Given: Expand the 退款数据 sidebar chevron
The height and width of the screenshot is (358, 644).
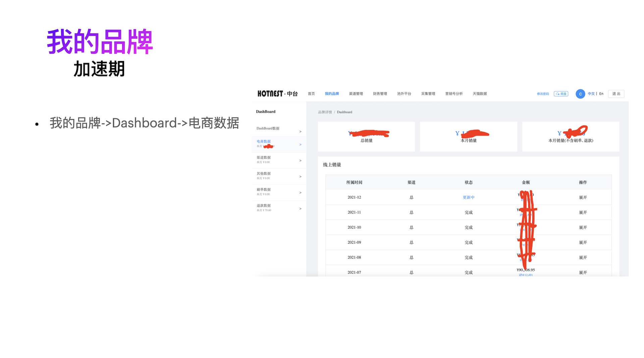Looking at the screenshot, I should tap(300, 209).
